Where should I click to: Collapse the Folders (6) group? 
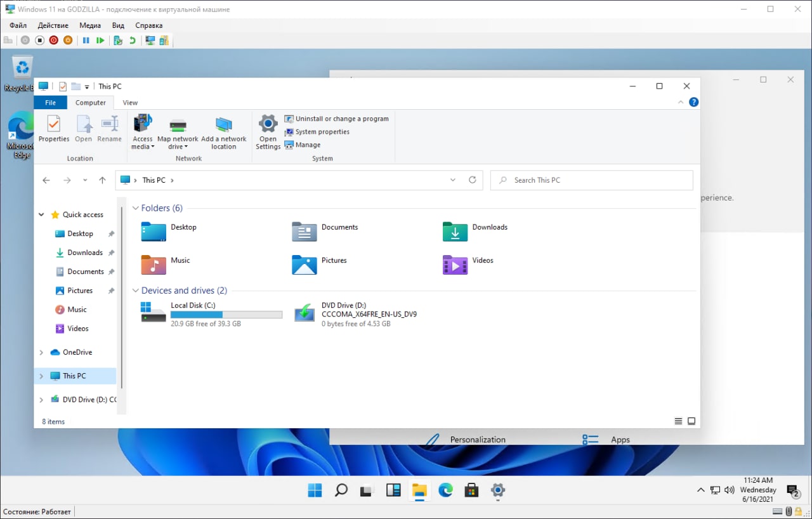click(x=135, y=208)
